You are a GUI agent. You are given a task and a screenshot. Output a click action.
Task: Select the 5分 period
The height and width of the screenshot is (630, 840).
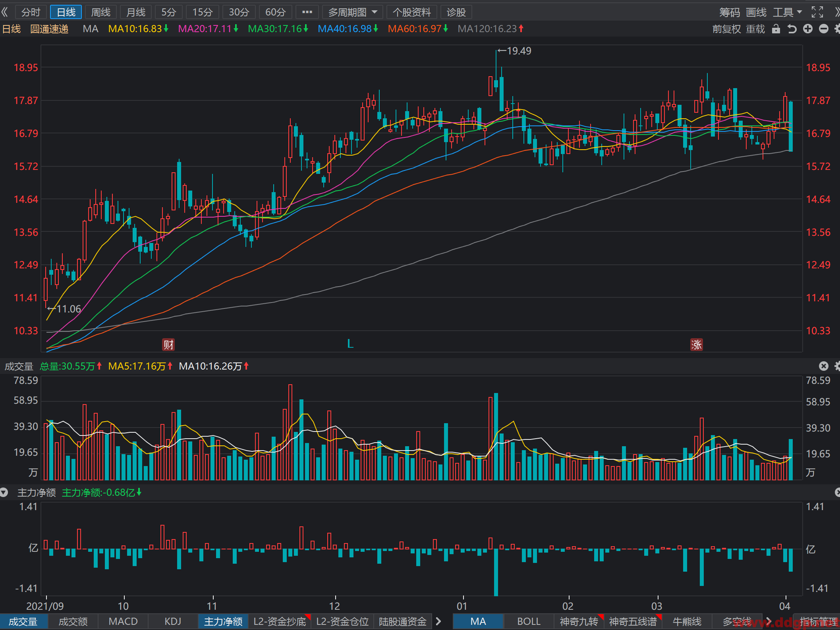click(x=168, y=12)
